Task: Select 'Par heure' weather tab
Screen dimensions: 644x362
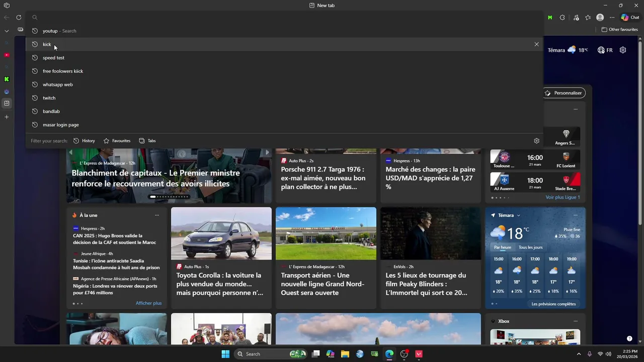Action: 503,247
